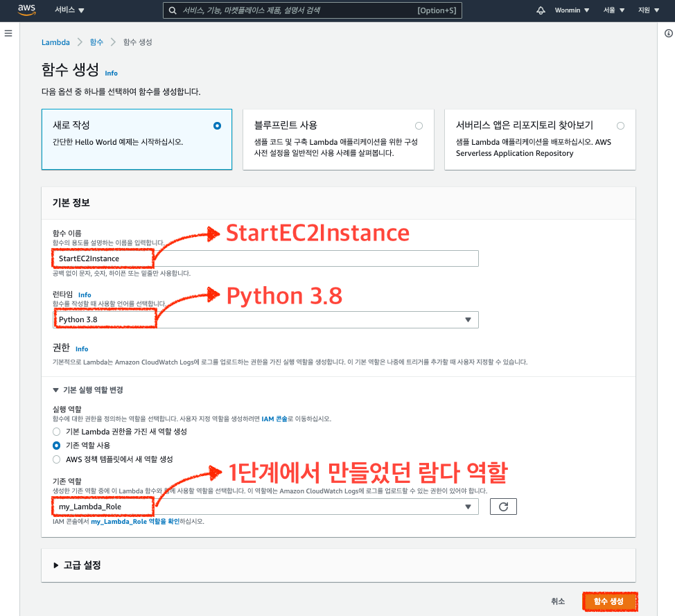
Task: Go to 함수 breadcrumb link
Action: tap(96, 42)
